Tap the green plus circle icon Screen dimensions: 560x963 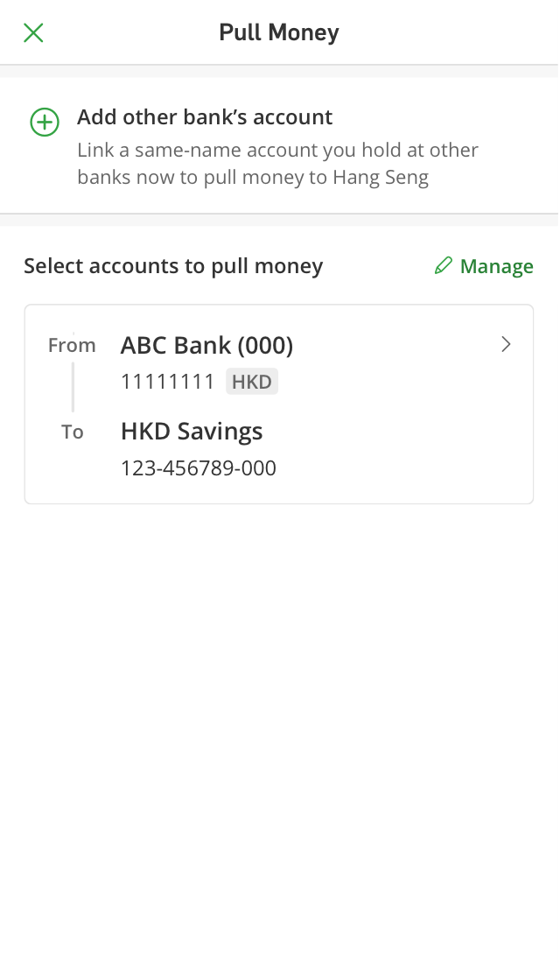coord(45,123)
